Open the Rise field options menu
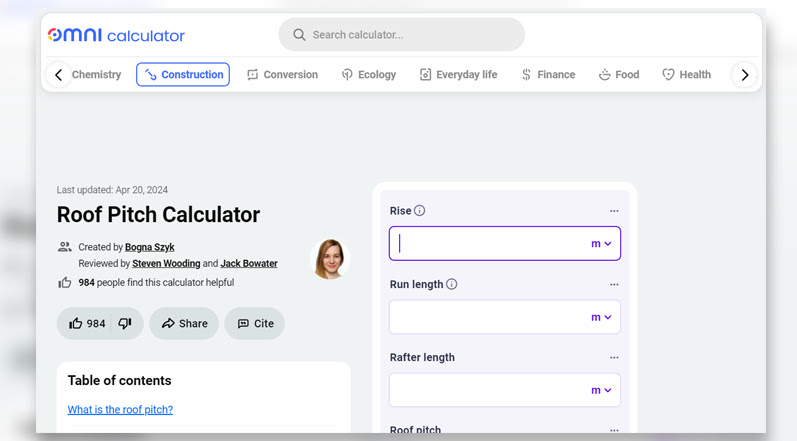Screen dimensions: 797x441 (614, 211)
